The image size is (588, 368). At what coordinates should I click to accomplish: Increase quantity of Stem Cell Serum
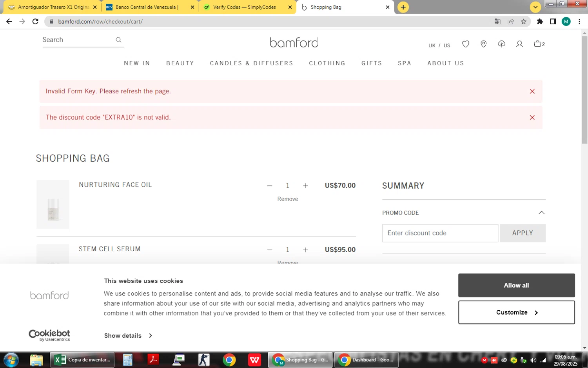305,250
